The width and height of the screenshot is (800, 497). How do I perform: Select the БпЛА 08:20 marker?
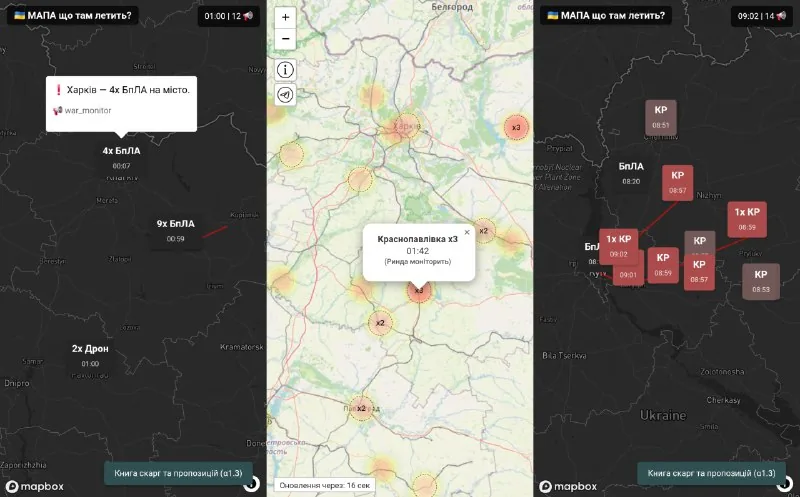click(x=631, y=173)
